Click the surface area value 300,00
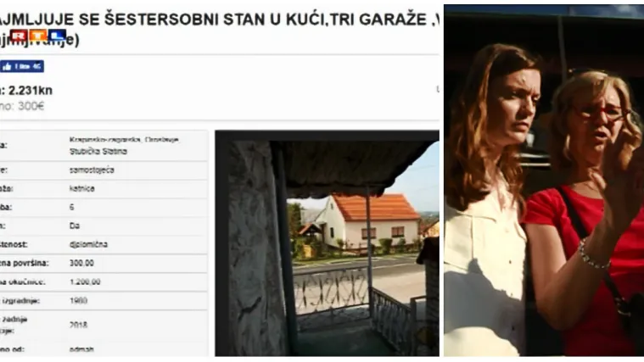 81,263
